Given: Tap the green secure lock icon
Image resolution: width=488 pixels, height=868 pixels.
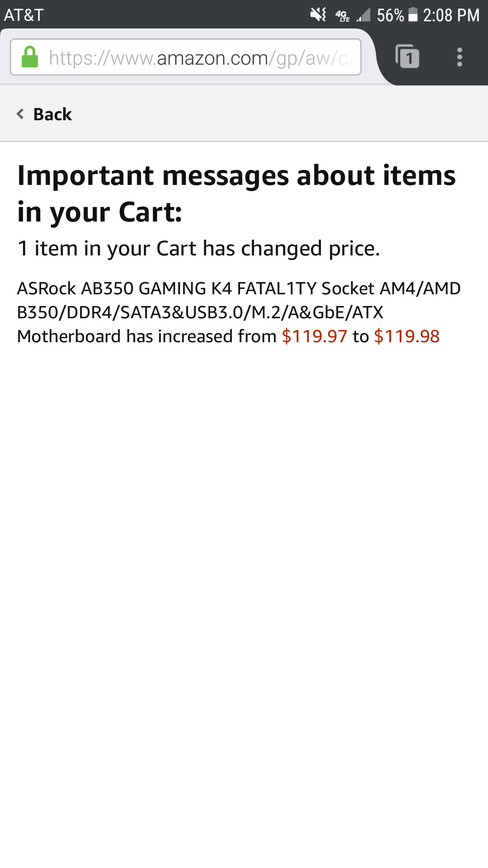Looking at the screenshot, I should [30, 57].
